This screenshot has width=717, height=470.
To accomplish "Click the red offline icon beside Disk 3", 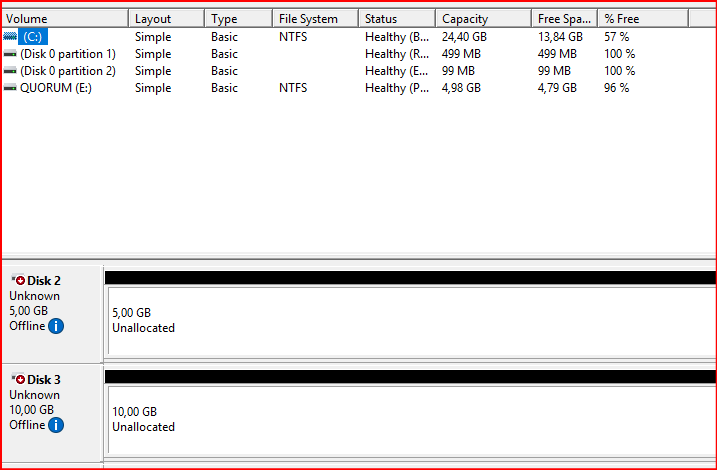I will (19, 380).
